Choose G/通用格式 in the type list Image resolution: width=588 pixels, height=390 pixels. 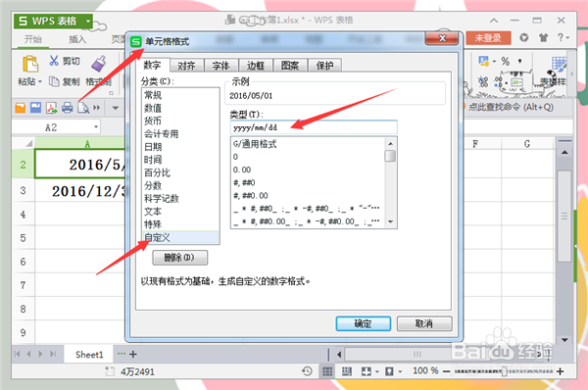pyautogui.click(x=308, y=144)
